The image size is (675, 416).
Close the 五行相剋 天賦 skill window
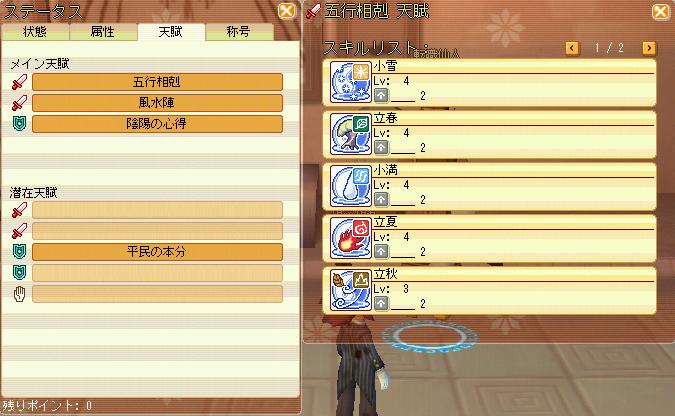pos(660,11)
